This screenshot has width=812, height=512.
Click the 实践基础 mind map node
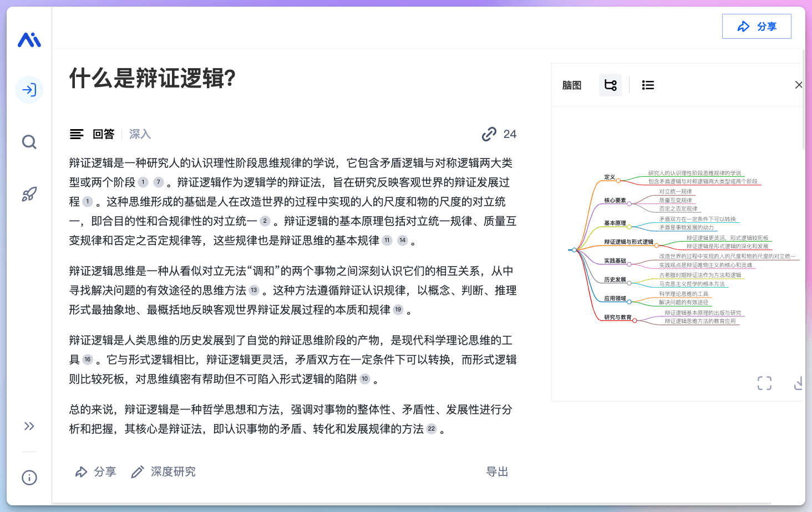pos(615,261)
